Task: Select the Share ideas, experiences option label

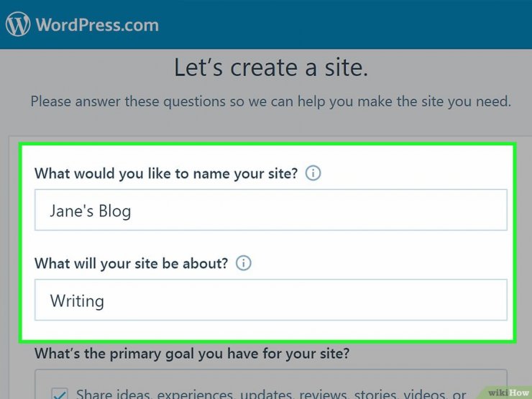Action: tap(271, 393)
